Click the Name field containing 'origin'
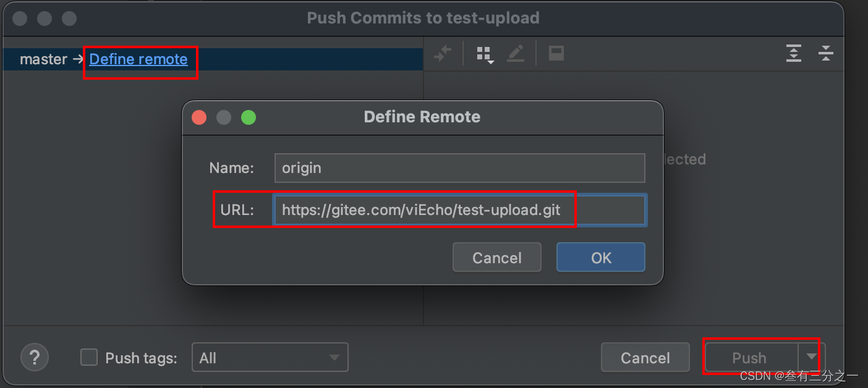This screenshot has width=868, height=388. tap(459, 168)
